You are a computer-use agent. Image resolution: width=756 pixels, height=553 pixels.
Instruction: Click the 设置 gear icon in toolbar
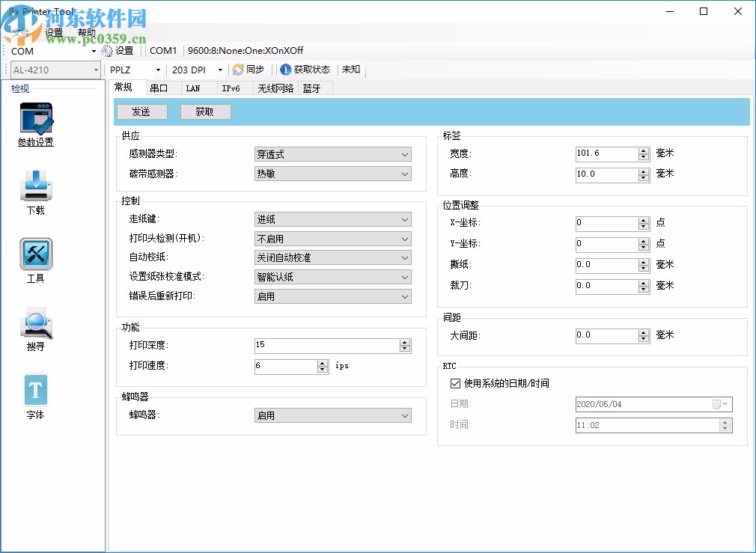coord(107,50)
